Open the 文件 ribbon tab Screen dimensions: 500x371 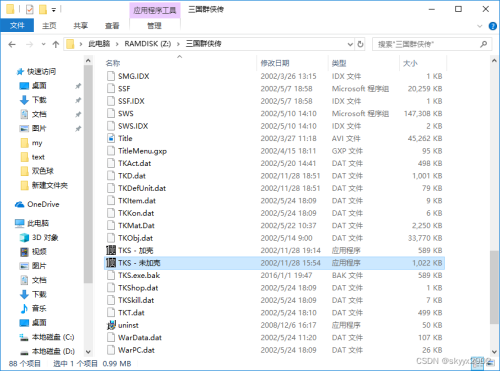pyautogui.click(x=17, y=26)
